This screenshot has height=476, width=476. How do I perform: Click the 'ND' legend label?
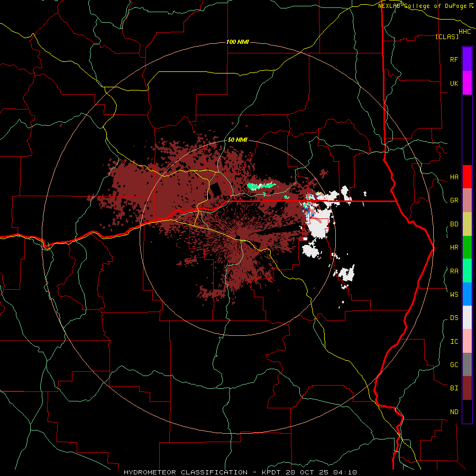tap(454, 412)
